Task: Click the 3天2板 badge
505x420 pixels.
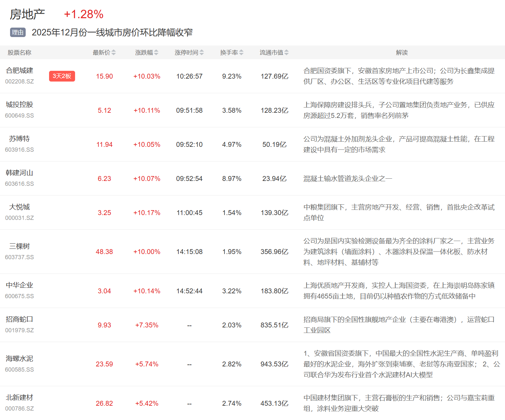Action: 62,76
